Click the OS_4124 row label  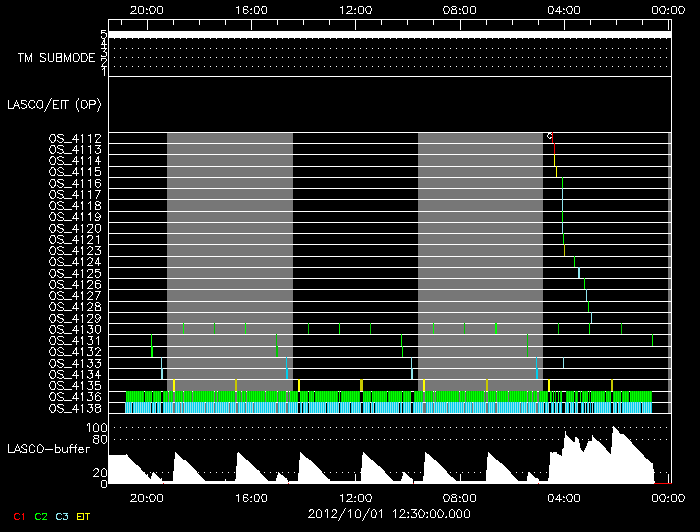(x=75, y=262)
